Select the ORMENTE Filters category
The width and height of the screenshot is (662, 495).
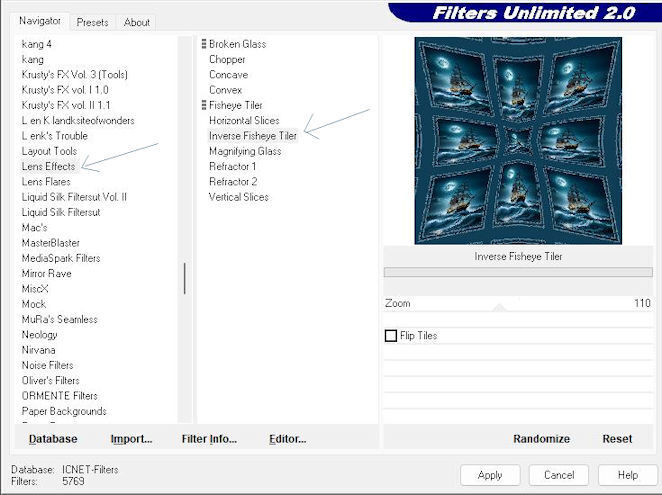(60, 396)
